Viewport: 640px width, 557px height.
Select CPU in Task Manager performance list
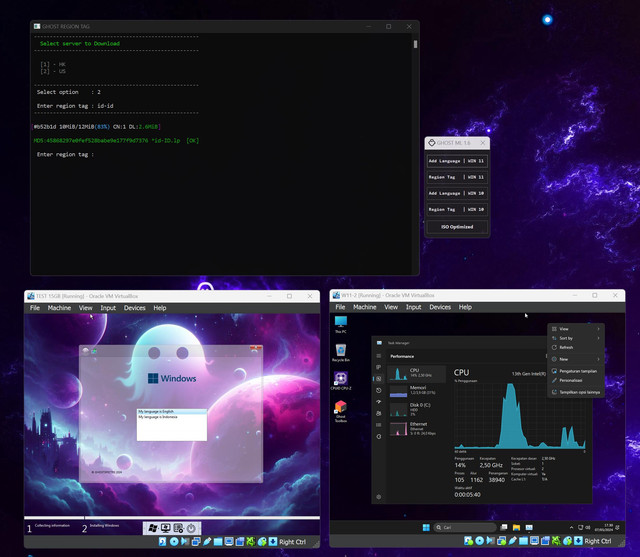(416, 373)
